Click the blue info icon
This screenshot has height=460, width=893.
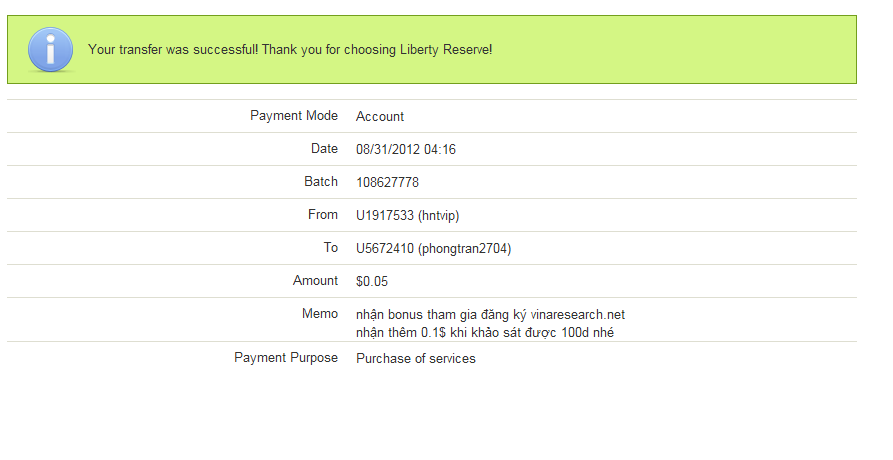[50, 49]
